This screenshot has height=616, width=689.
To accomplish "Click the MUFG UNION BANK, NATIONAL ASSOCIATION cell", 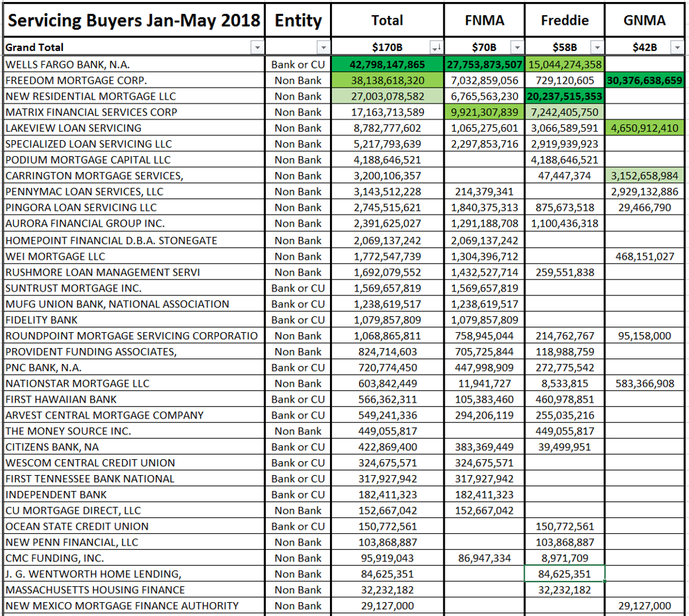I will pyautogui.click(x=134, y=304).
